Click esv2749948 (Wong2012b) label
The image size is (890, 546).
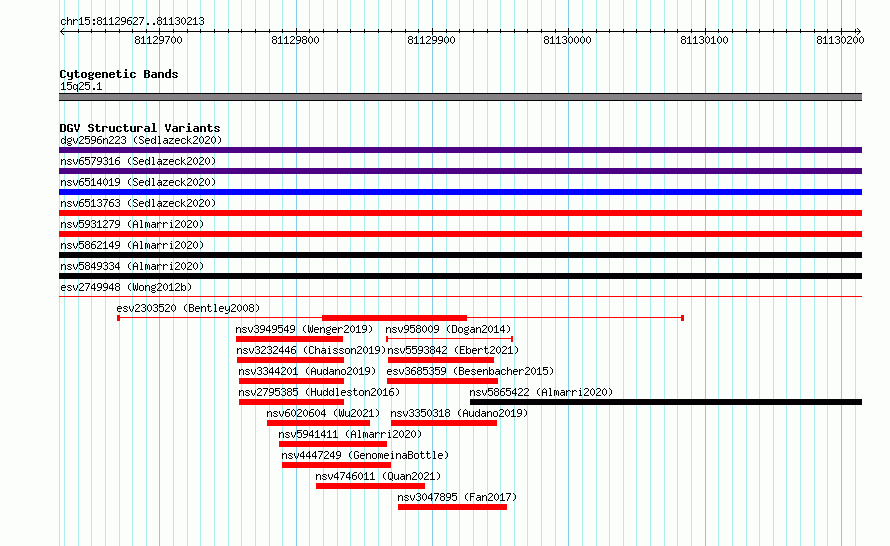point(126,287)
